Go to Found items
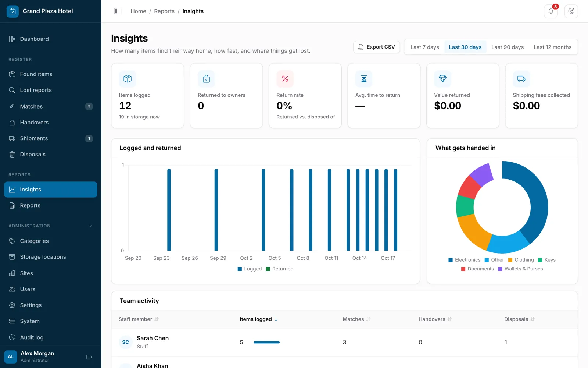Viewport: 588px width, 368px height. (x=51, y=74)
